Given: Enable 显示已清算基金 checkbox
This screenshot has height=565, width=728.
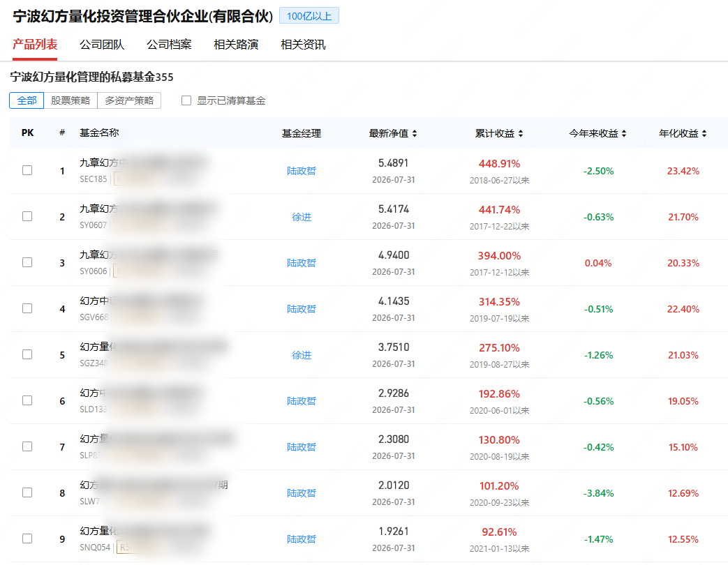Looking at the screenshot, I should (x=186, y=100).
